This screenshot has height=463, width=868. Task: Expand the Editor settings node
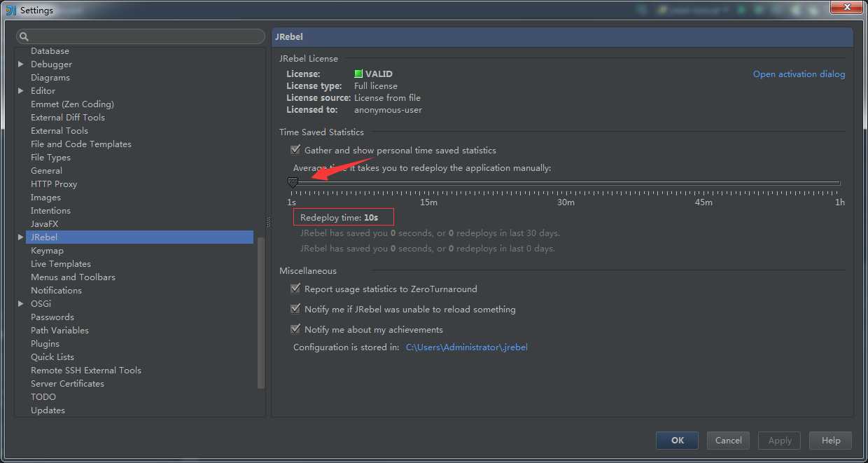tap(21, 90)
